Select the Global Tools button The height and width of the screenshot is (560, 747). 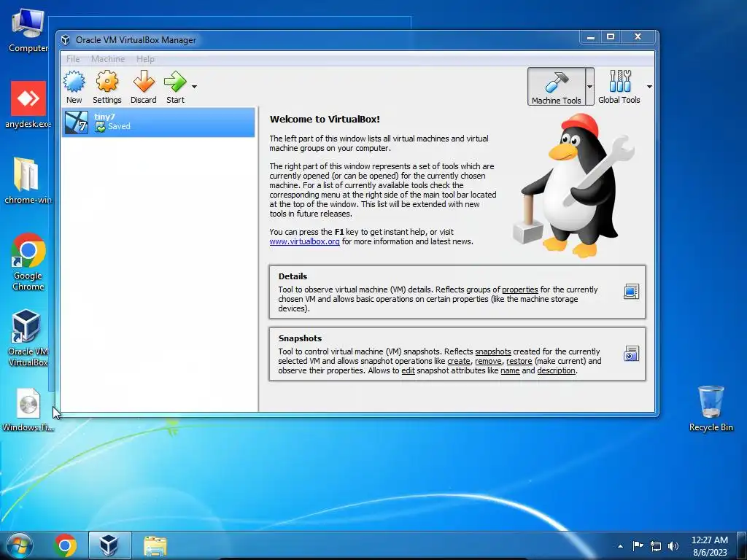point(619,87)
